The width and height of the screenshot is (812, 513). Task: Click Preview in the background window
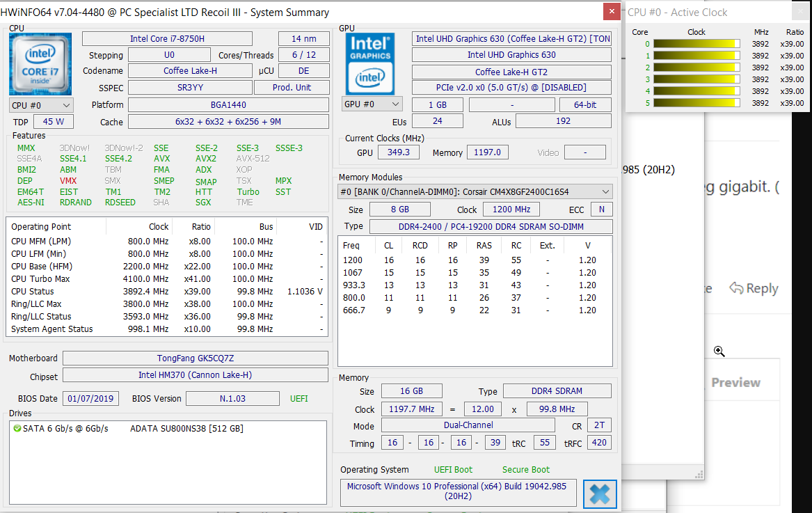click(x=735, y=382)
